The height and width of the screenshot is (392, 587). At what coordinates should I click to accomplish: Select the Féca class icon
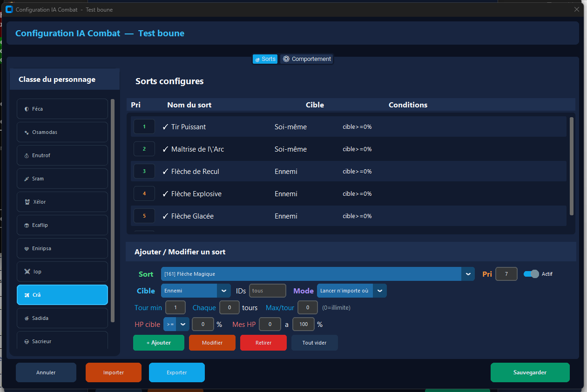27,109
